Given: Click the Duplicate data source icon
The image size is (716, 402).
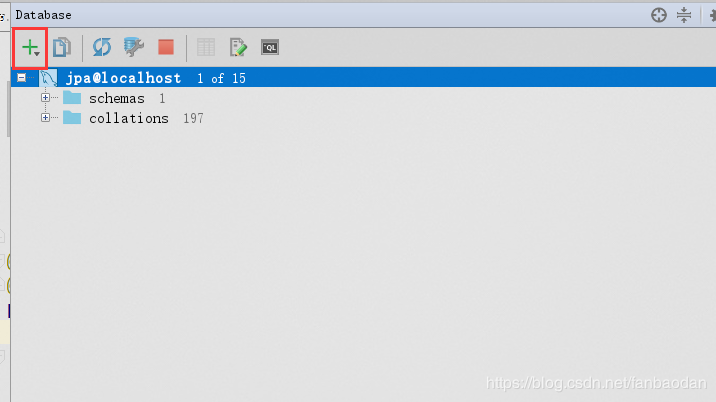Looking at the screenshot, I should tap(62, 47).
